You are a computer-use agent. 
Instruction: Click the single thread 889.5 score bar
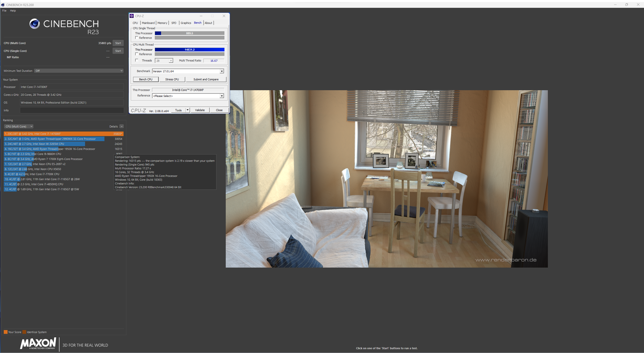[190, 33]
